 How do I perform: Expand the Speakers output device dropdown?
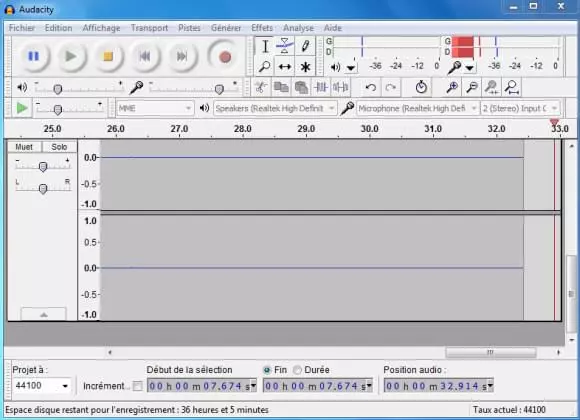(x=275, y=108)
